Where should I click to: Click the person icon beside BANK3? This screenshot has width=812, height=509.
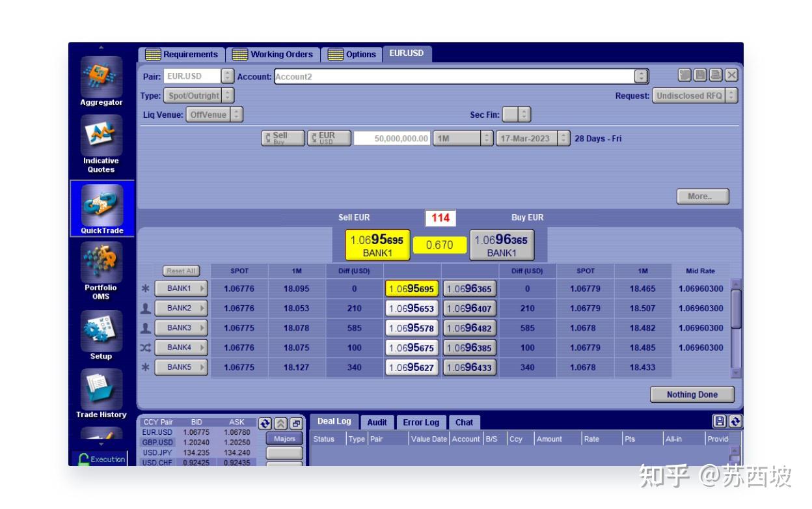click(x=146, y=328)
